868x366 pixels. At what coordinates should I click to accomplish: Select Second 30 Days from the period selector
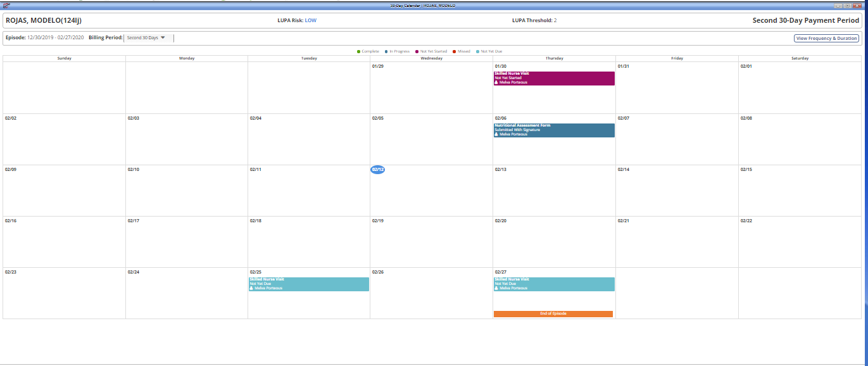(144, 37)
